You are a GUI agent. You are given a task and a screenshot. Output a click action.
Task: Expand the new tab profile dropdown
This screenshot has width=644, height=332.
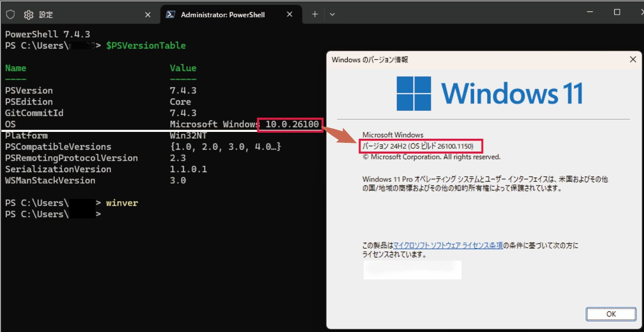point(332,15)
